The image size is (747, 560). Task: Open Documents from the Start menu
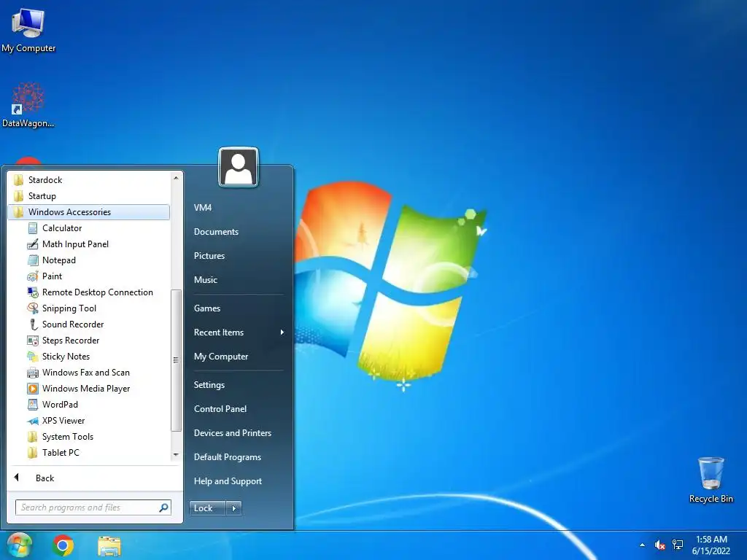[x=216, y=232]
